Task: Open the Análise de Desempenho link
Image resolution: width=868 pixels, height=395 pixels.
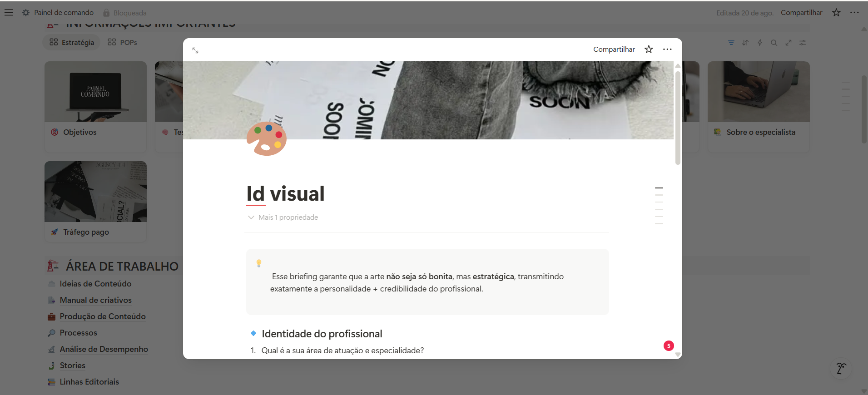Action: click(x=104, y=349)
